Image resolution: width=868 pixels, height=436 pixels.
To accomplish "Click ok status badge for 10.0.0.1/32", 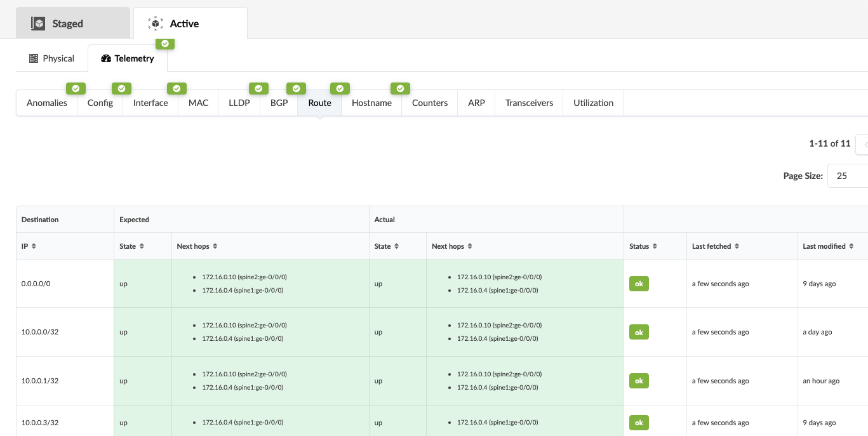I will tap(639, 381).
